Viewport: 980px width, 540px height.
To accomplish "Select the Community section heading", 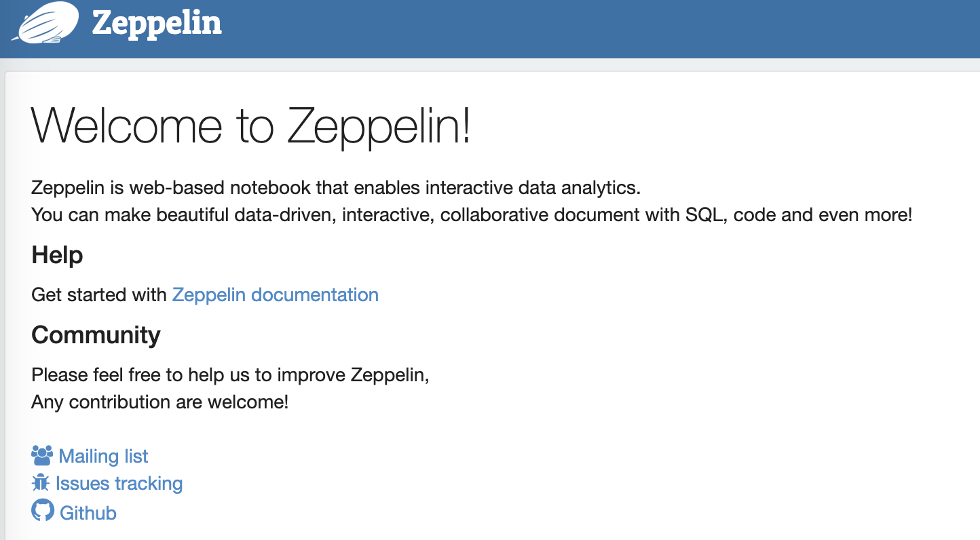I will point(96,335).
